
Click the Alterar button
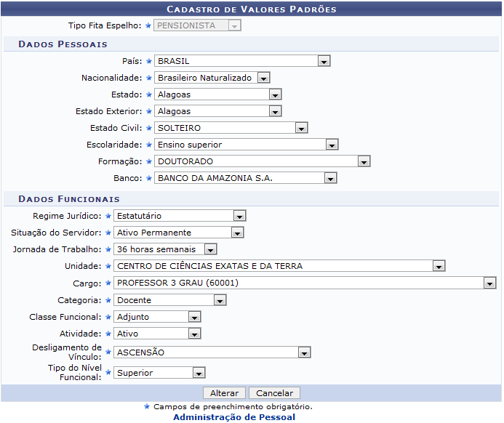click(224, 393)
